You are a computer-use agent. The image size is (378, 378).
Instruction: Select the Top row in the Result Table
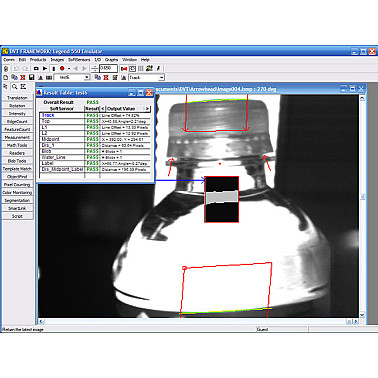tap(95, 121)
